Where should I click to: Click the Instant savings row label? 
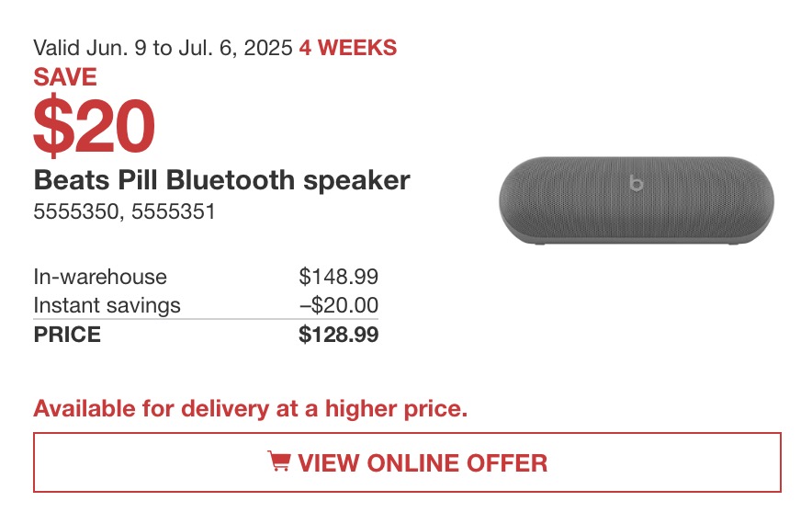(107, 305)
